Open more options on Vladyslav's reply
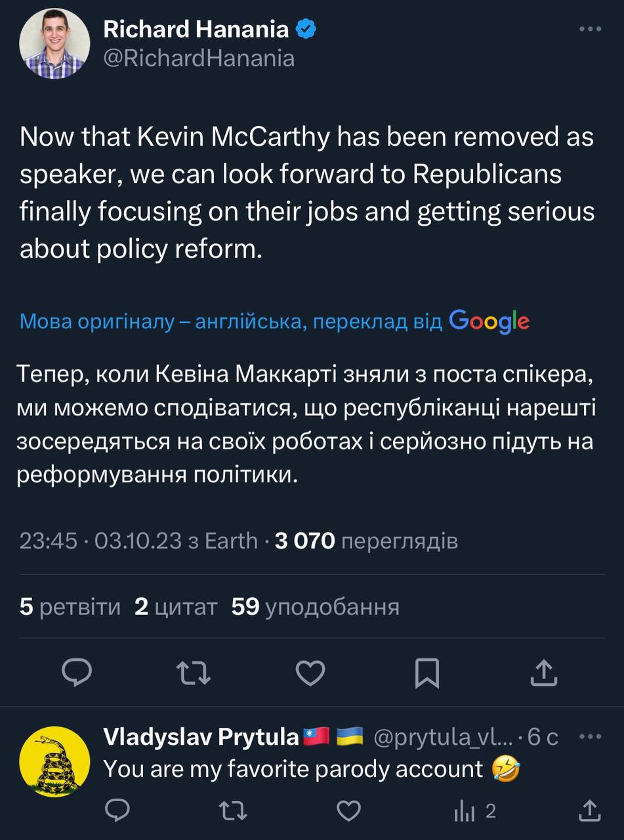This screenshot has width=624, height=840. (591, 737)
